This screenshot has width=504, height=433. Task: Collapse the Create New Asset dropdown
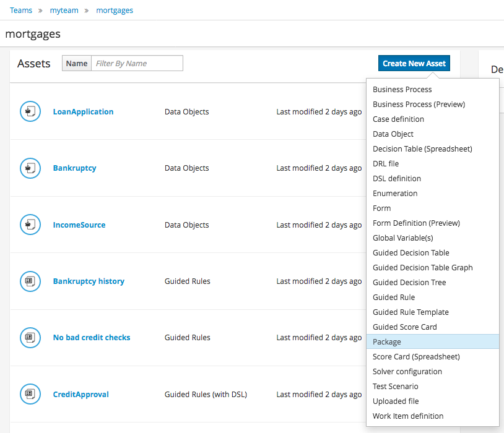coord(414,64)
